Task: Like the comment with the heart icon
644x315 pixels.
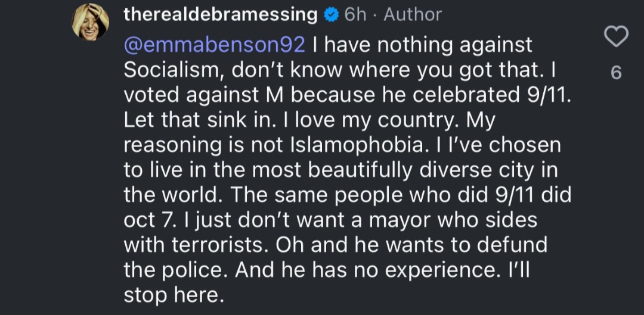Action: [616, 37]
